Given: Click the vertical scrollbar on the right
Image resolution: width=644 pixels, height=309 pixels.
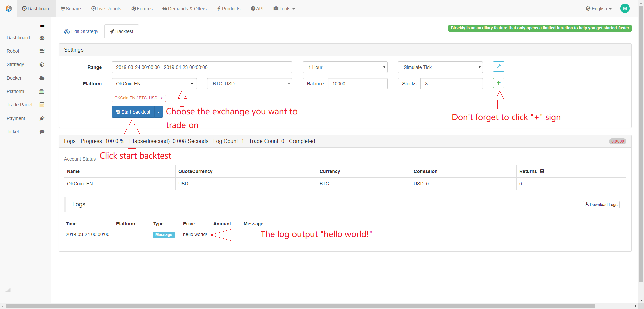Looking at the screenshot, I should coord(641,143).
